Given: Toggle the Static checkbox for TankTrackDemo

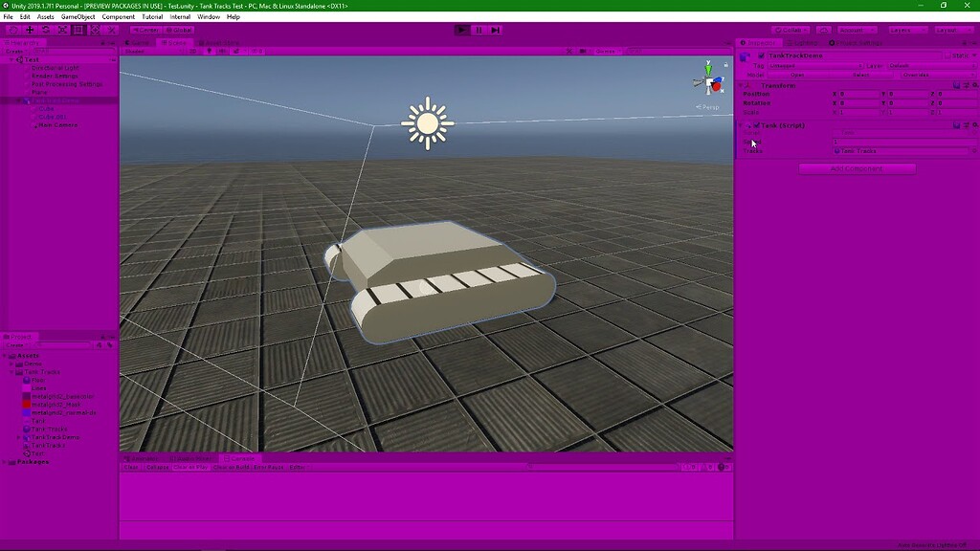Looking at the screenshot, I should click(x=947, y=55).
